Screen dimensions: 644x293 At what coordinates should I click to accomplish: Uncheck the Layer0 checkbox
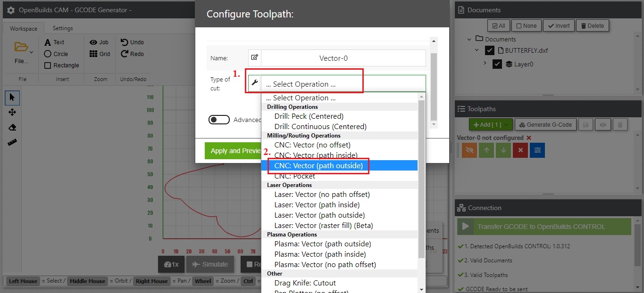pyautogui.click(x=497, y=64)
